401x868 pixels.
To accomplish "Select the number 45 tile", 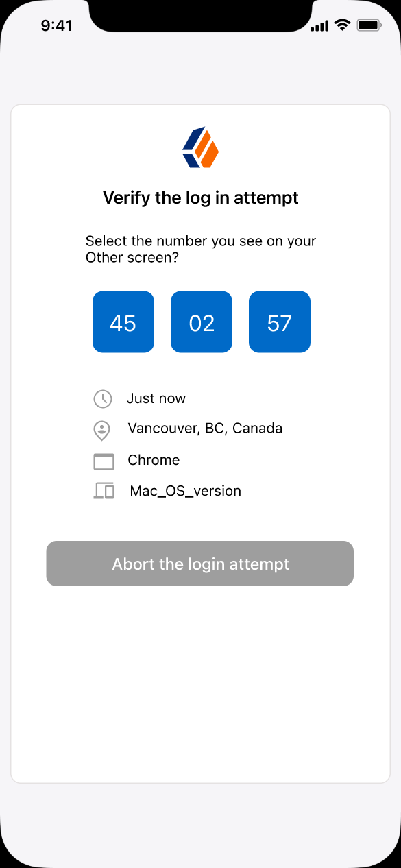I will tap(123, 322).
